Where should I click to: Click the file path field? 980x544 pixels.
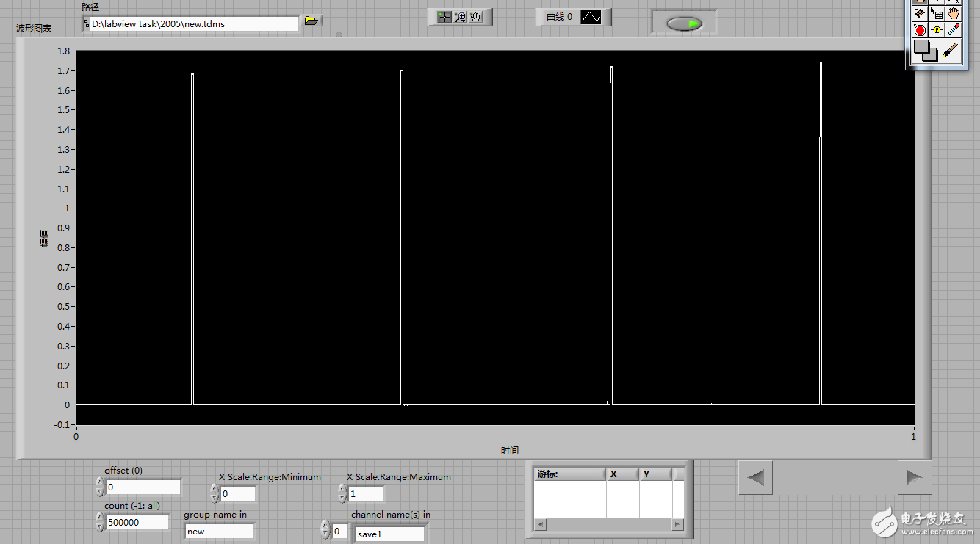pyautogui.click(x=195, y=23)
